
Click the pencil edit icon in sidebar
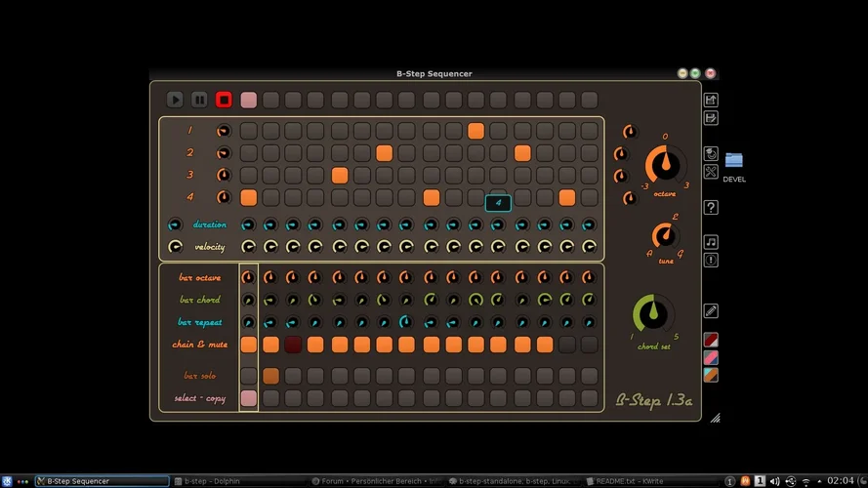(711, 311)
